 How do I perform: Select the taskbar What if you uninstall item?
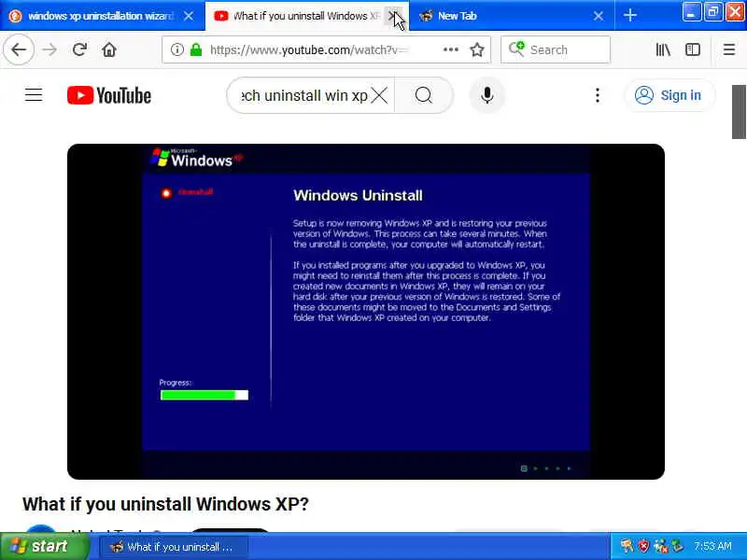[x=173, y=547]
